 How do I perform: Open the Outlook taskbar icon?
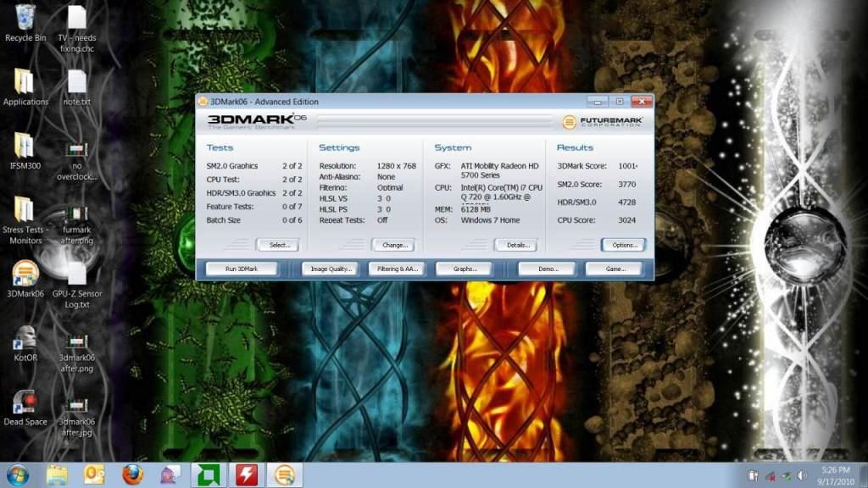click(x=94, y=475)
